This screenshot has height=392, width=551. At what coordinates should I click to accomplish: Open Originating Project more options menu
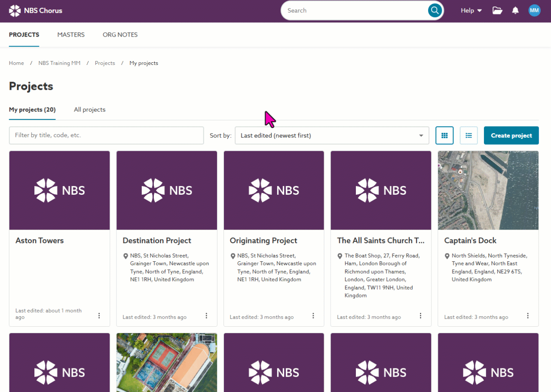click(x=313, y=315)
